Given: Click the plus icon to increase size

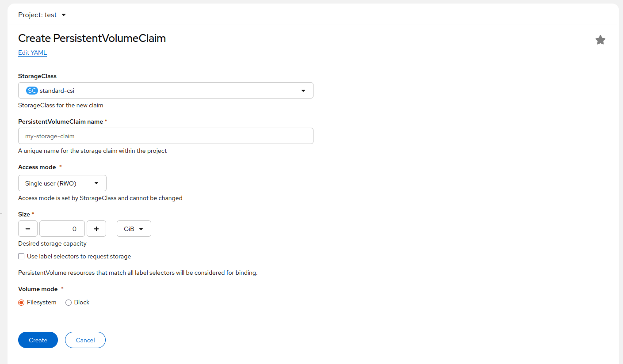Looking at the screenshot, I should coord(96,228).
